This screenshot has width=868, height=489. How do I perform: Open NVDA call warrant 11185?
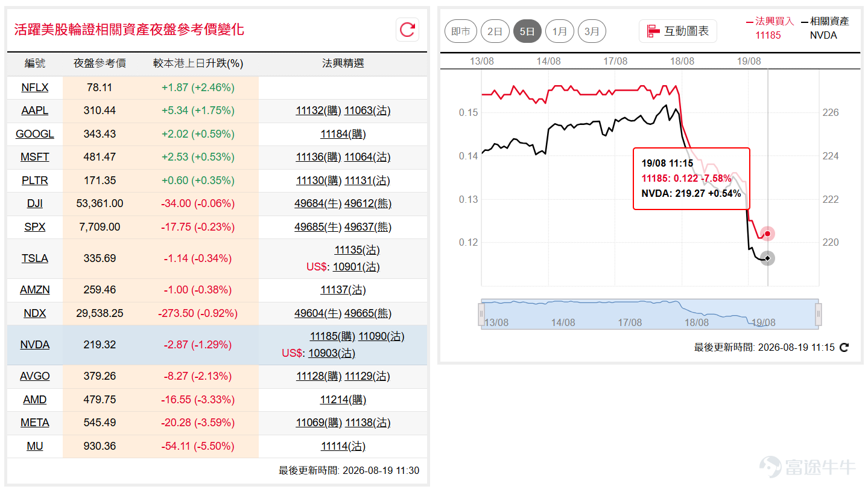[x=333, y=336]
